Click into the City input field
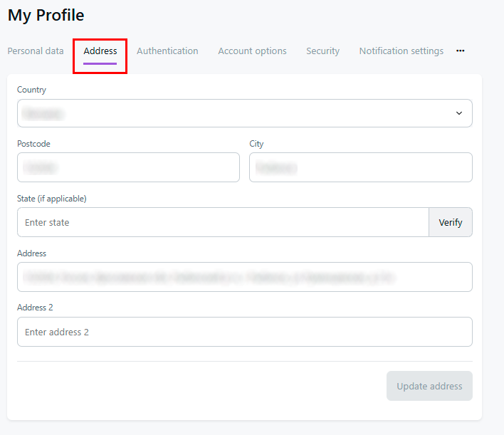 tap(360, 167)
